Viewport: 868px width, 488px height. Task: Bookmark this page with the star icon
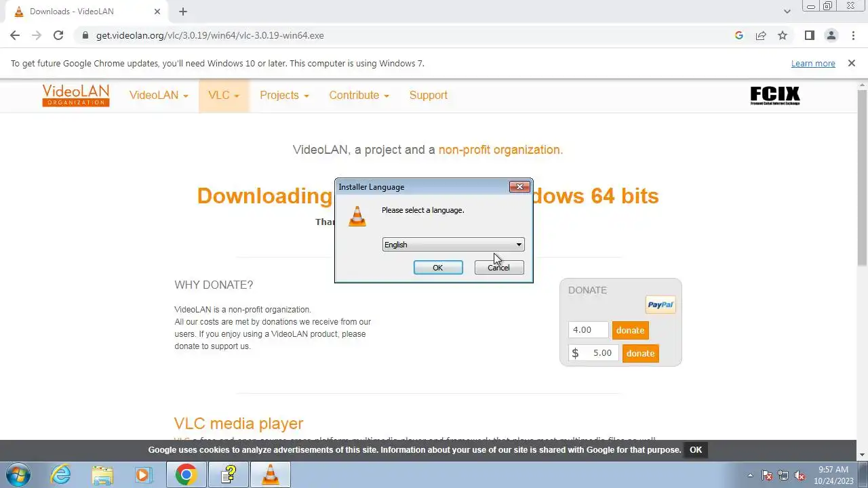click(x=783, y=35)
